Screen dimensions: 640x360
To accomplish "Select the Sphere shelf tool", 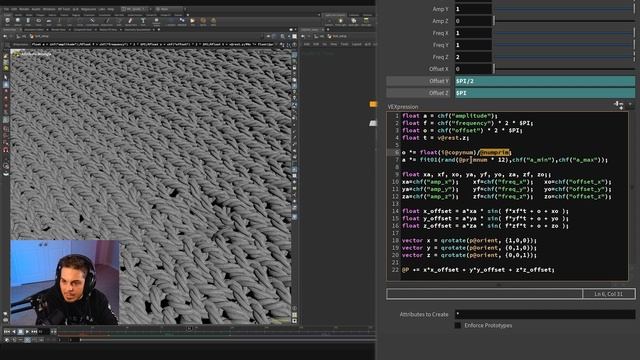I will (x=18, y=21).
